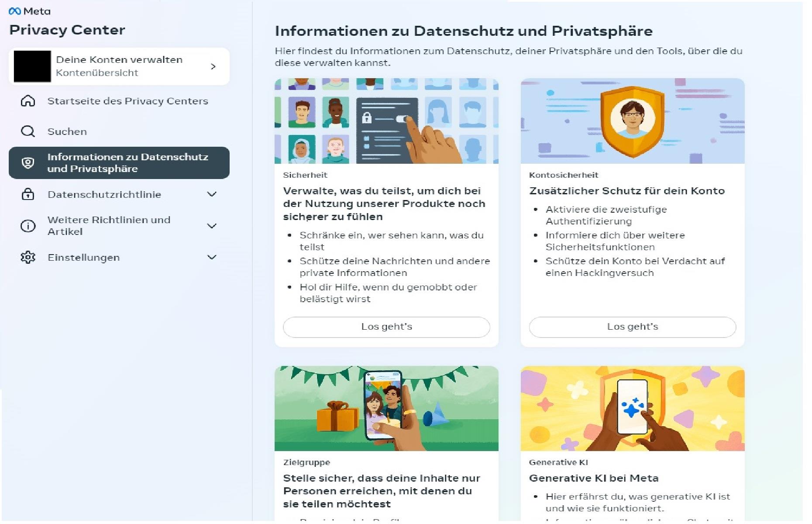Image resolution: width=812 pixels, height=524 pixels.
Task: Click the magnifying glass search icon
Action: [28, 131]
